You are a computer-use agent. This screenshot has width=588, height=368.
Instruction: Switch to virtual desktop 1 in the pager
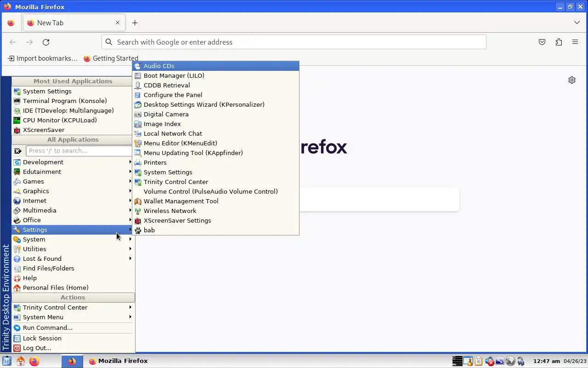[x=72, y=361]
